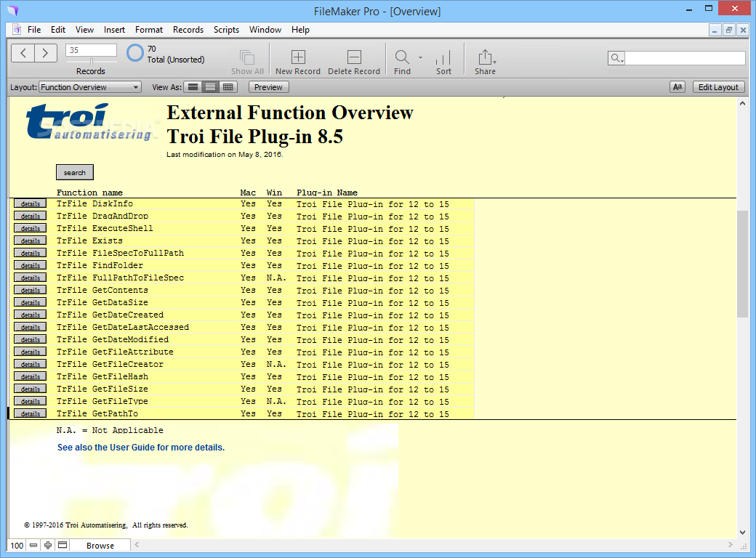Click the record number field showing 35
This screenshot has width=756, height=558.
[91, 50]
